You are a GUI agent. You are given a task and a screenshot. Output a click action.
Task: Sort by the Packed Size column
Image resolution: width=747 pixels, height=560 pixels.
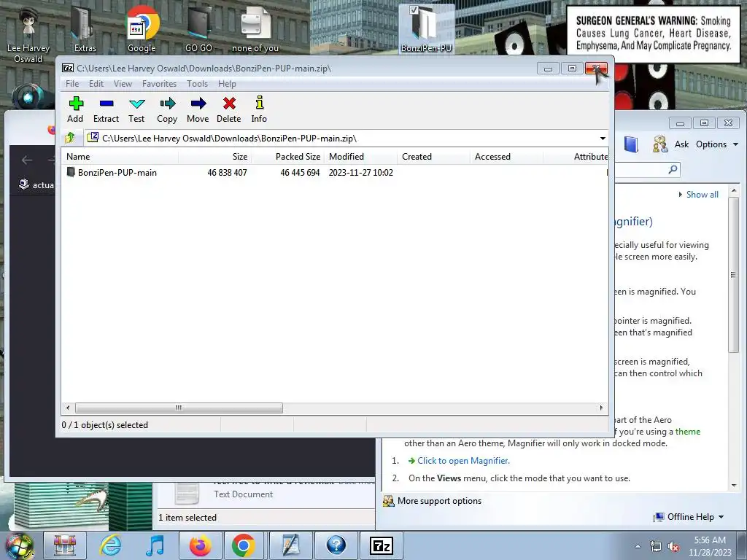point(287,157)
